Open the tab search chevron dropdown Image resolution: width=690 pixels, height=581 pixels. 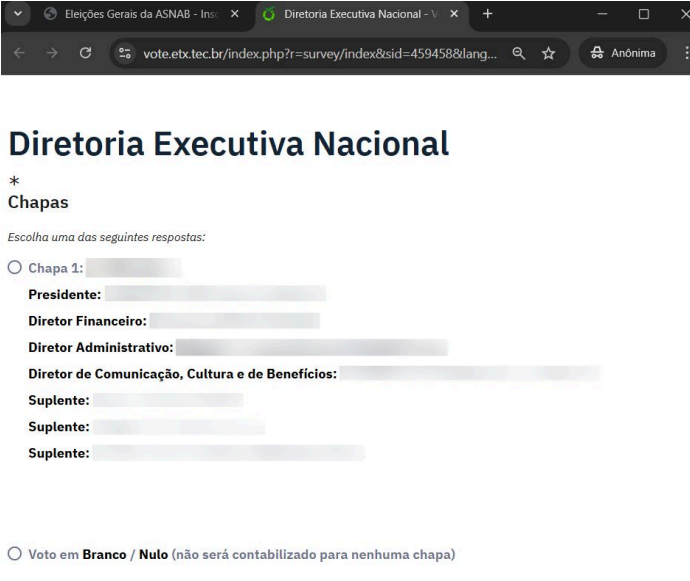pyautogui.click(x=15, y=16)
